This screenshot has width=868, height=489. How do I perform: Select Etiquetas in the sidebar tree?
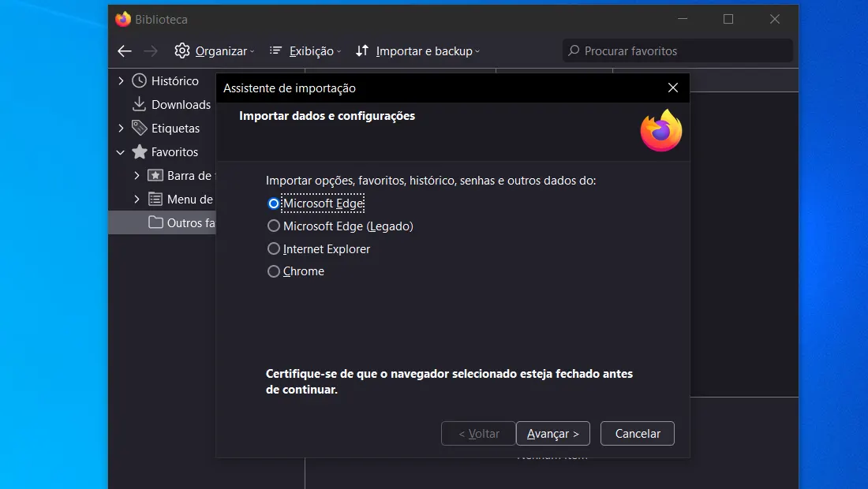point(175,129)
